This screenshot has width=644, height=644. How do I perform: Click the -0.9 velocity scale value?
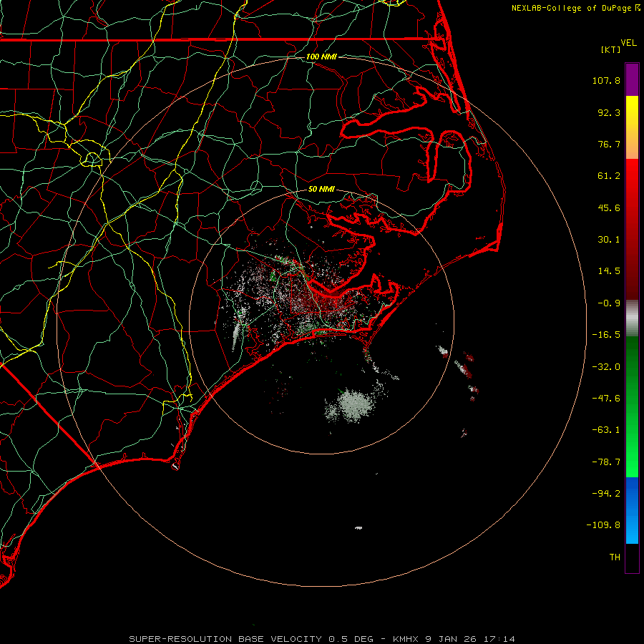coord(609,303)
